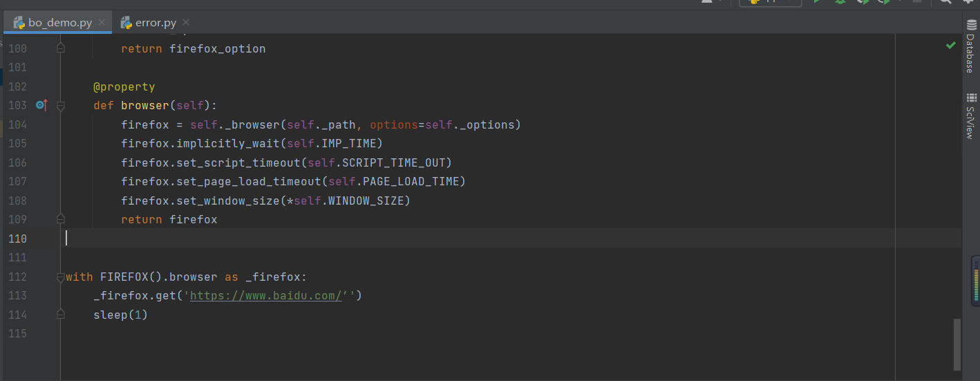The width and height of the screenshot is (980, 381).
Task: Click the green Debug bug icon
Action: pos(840,2)
